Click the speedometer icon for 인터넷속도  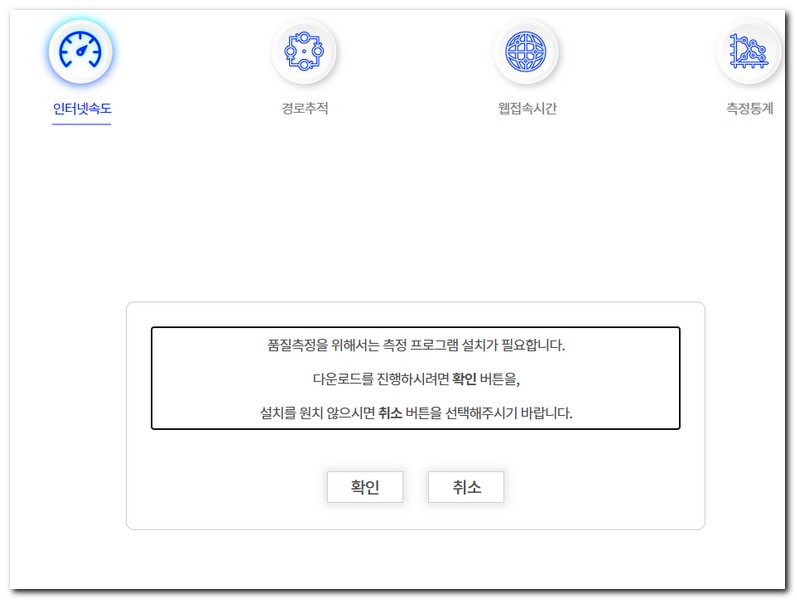tap(82, 50)
